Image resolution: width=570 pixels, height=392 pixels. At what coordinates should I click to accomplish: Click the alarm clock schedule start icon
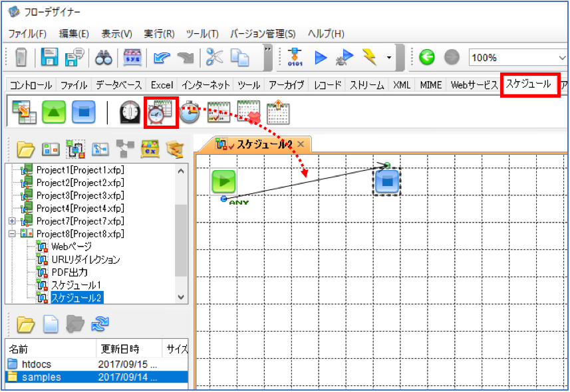coord(160,112)
